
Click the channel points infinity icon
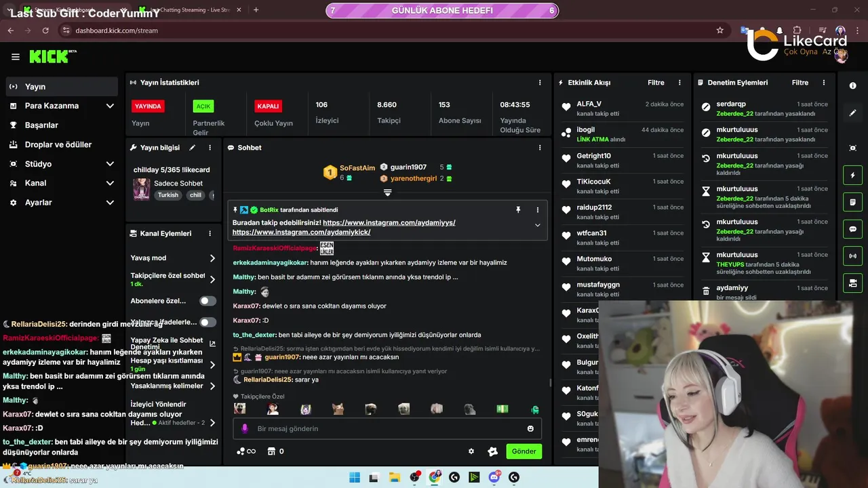[x=246, y=451]
